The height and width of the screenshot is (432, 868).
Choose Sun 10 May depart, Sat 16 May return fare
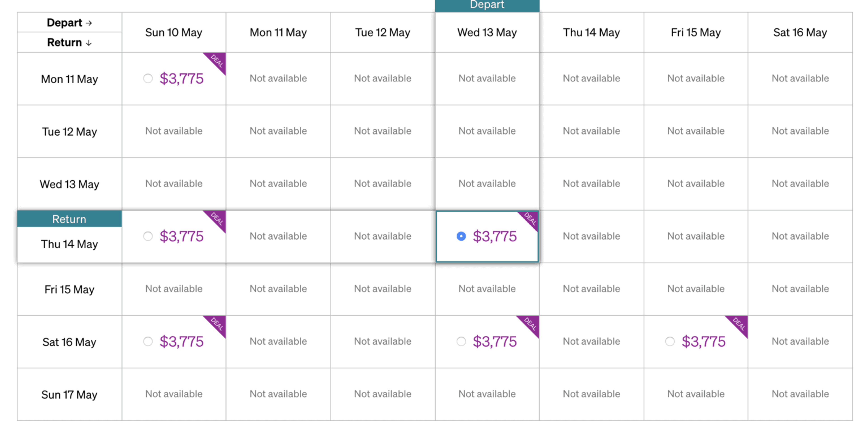[x=148, y=341]
